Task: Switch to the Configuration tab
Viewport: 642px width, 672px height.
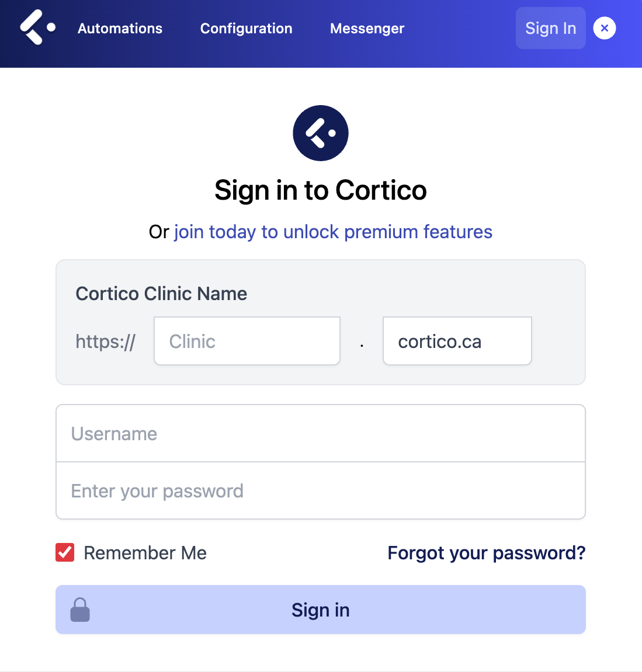Action: click(246, 29)
